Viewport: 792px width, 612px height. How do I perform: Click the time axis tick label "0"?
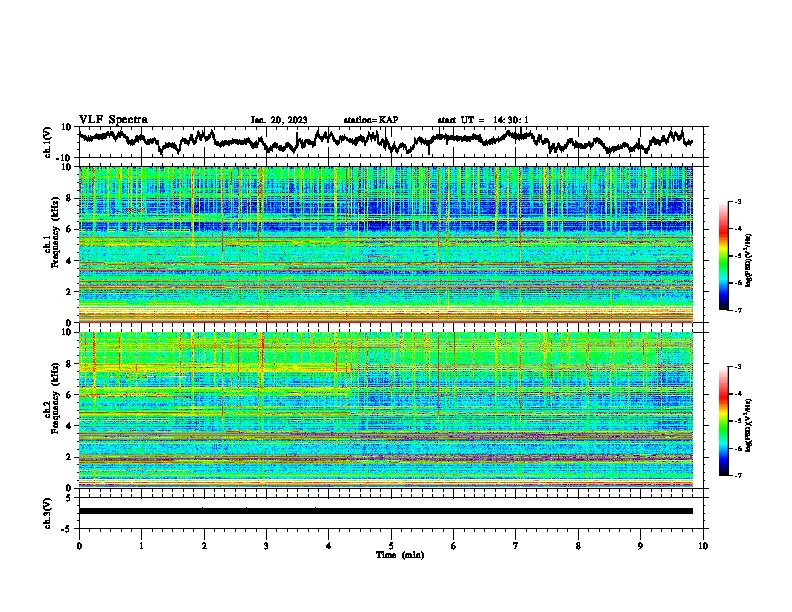coord(79,546)
